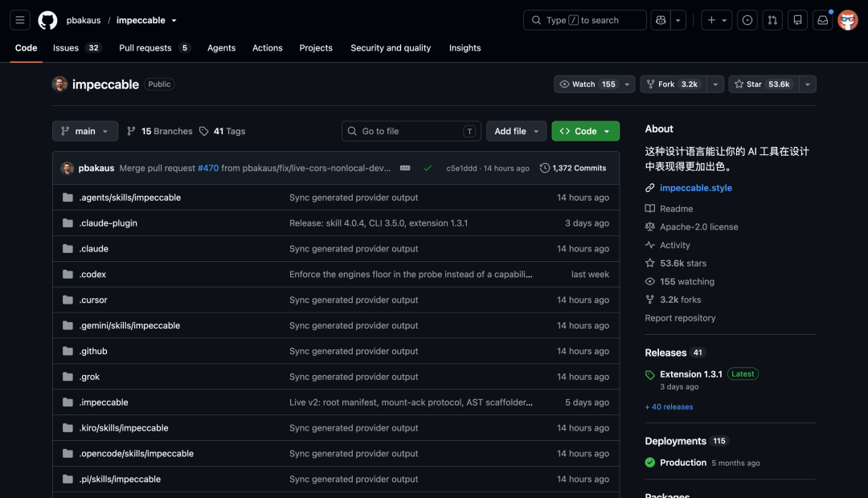
Task: Open 3.2k forks link
Action: [681, 300]
